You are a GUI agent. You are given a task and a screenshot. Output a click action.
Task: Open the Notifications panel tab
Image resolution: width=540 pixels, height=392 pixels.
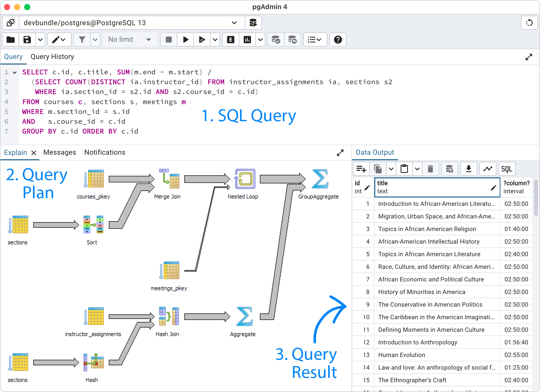click(105, 152)
